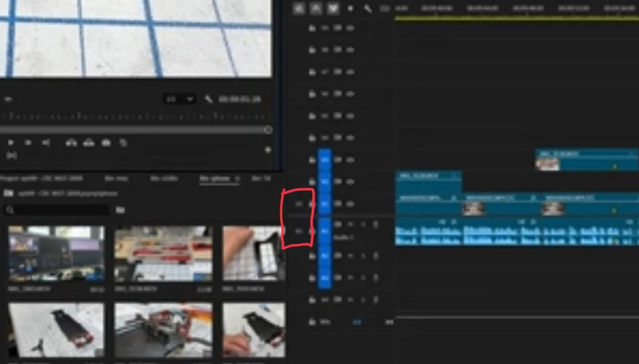Toggle the lock on track V7

coord(312,72)
